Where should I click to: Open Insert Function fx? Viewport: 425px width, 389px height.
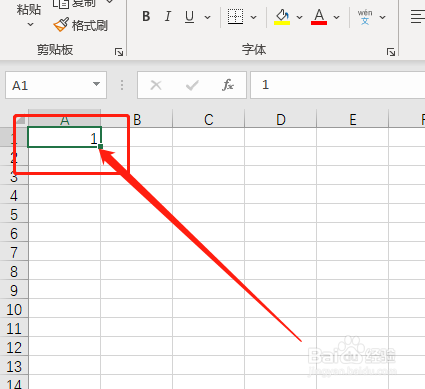pyautogui.click(x=228, y=85)
